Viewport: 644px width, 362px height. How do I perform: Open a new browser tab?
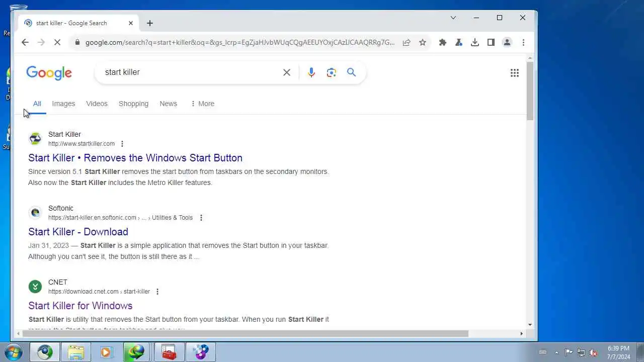(x=150, y=23)
